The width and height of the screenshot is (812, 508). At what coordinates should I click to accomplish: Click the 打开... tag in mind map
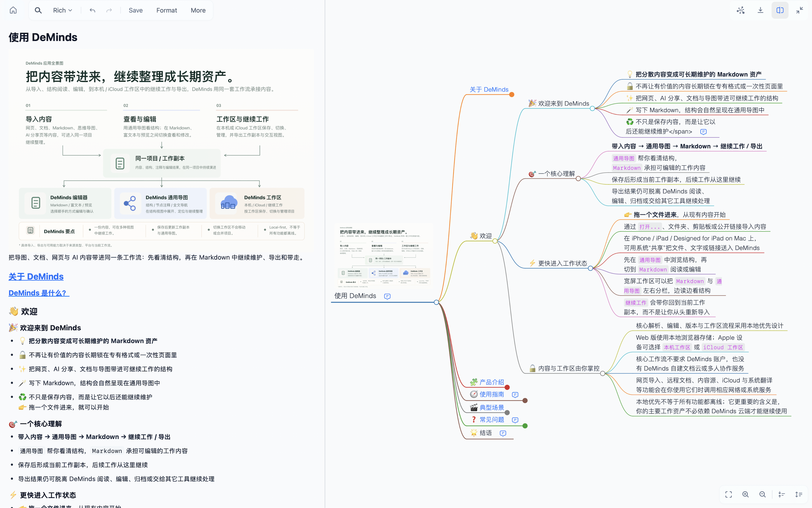[x=650, y=227]
